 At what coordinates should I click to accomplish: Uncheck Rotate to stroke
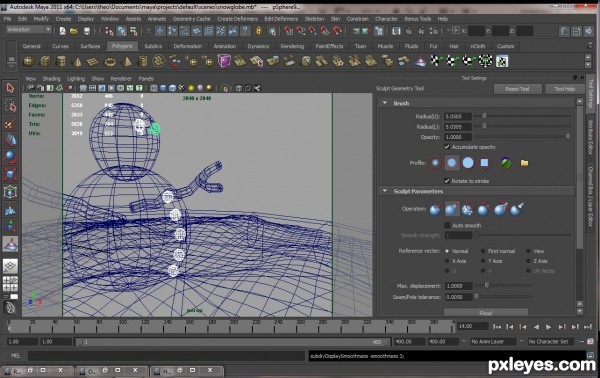click(447, 181)
